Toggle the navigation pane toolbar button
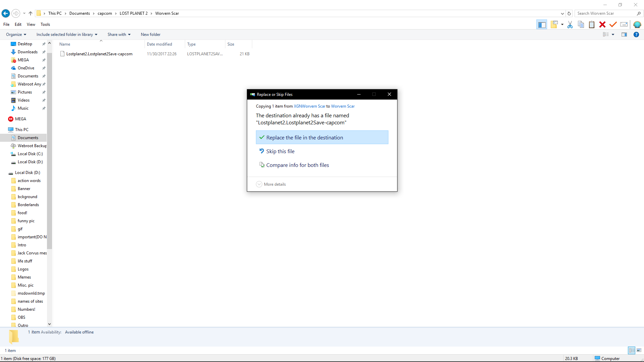This screenshot has width=644, height=362. pyautogui.click(x=542, y=24)
